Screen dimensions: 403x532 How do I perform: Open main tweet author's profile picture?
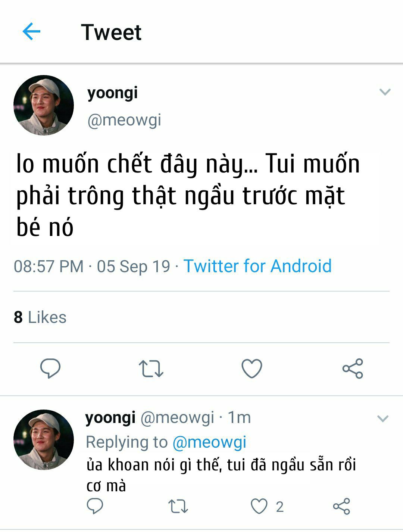[44, 105]
